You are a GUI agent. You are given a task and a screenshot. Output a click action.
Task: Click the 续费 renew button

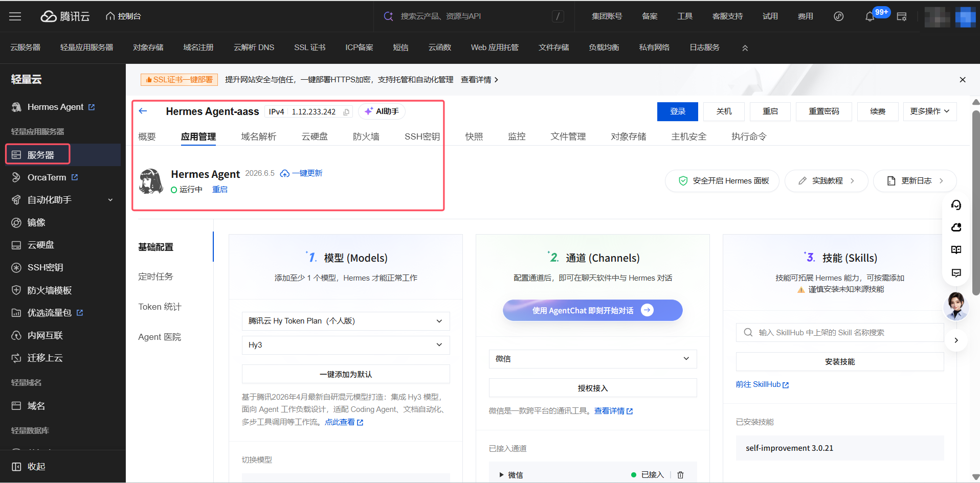(878, 111)
